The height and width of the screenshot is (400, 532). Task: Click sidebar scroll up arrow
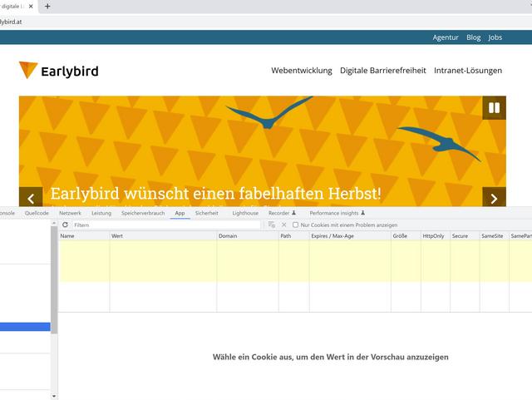[x=54, y=223]
